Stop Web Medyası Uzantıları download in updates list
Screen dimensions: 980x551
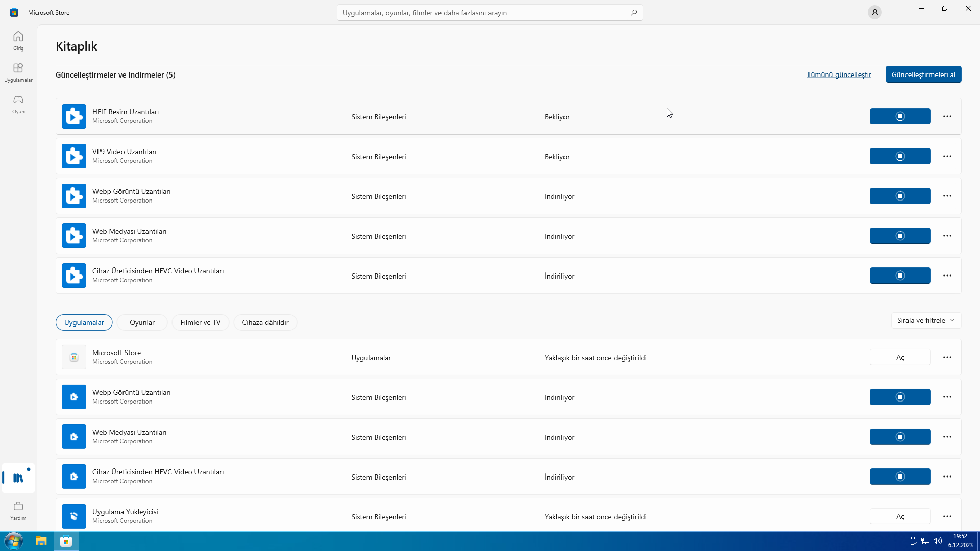pyautogui.click(x=900, y=236)
